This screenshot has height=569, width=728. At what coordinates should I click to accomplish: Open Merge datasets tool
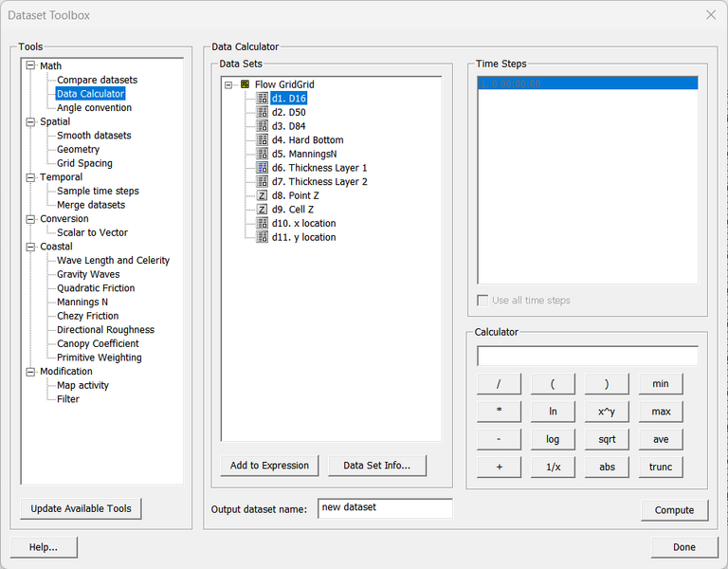(91, 205)
